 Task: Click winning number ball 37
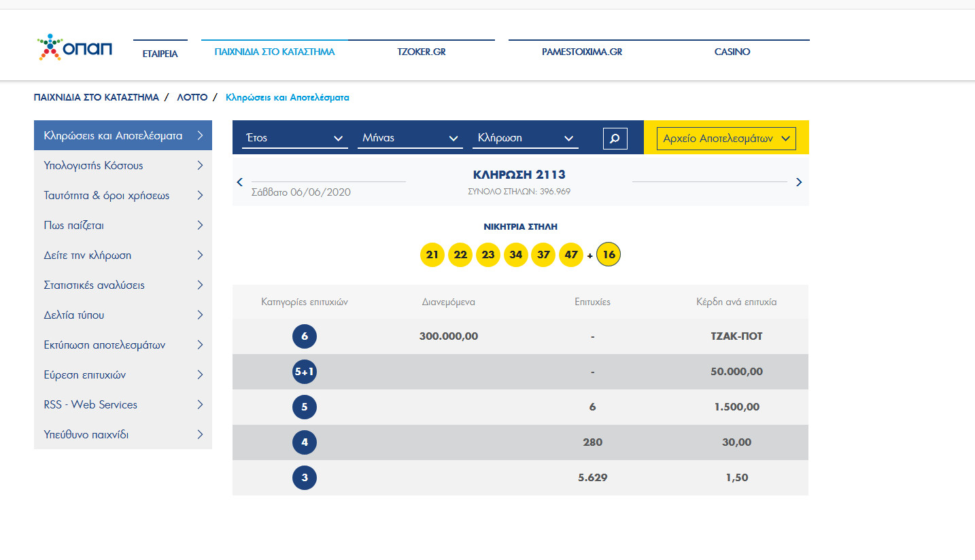(x=543, y=255)
